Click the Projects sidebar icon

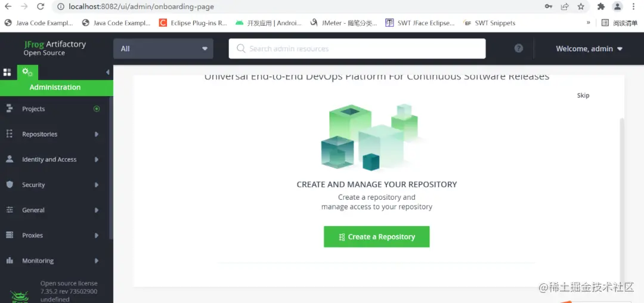(10, 109)
